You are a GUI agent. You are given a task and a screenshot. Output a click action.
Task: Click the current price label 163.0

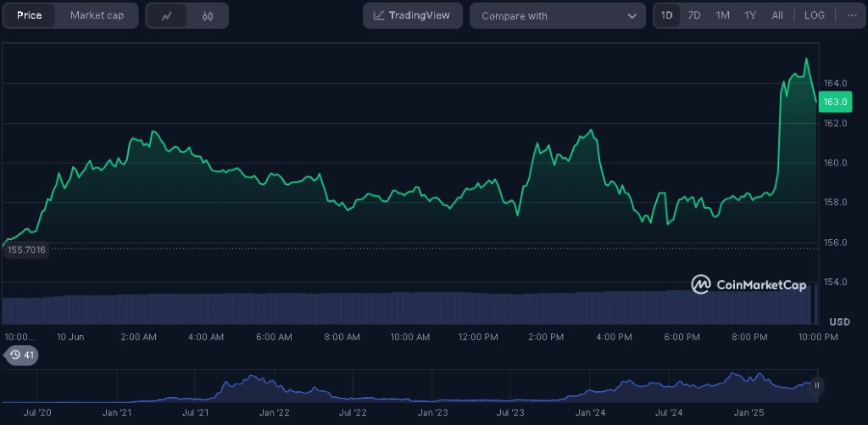coord(836,103)
